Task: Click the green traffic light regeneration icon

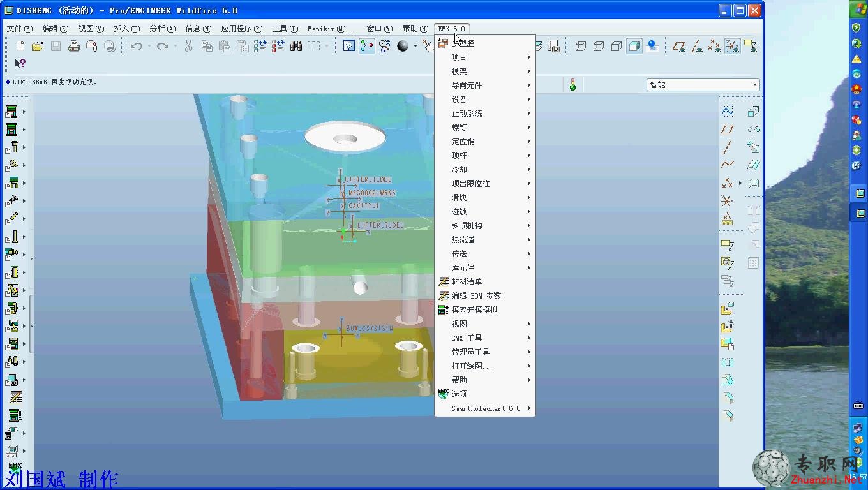Action: point(572,84)
